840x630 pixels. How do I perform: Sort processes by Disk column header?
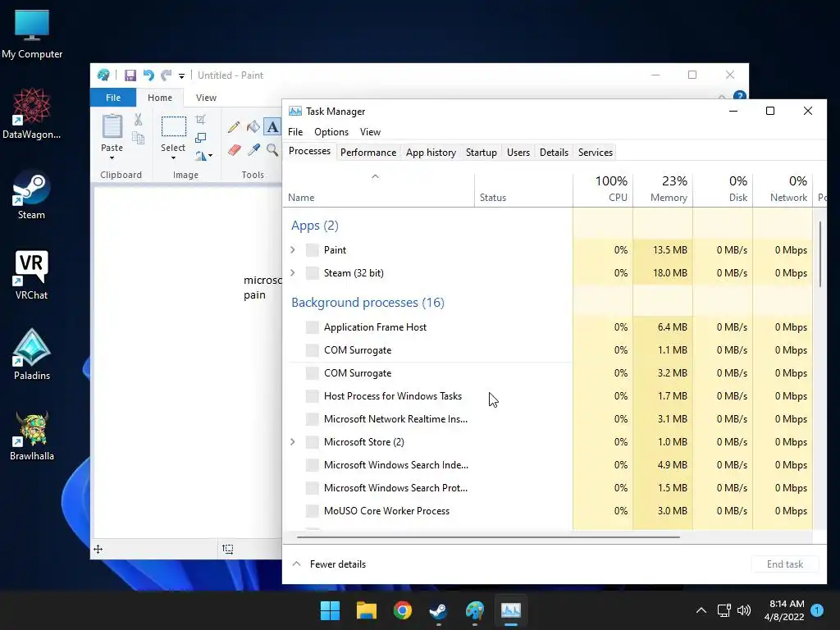point(723,189)
